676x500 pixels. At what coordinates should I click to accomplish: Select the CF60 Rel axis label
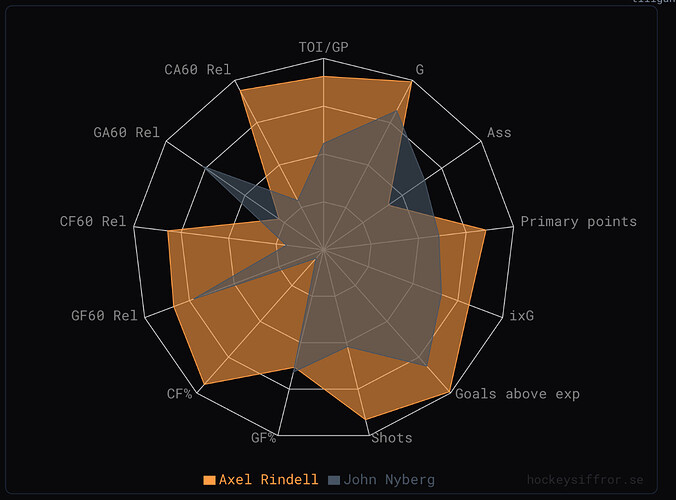[x=93, y=222]
